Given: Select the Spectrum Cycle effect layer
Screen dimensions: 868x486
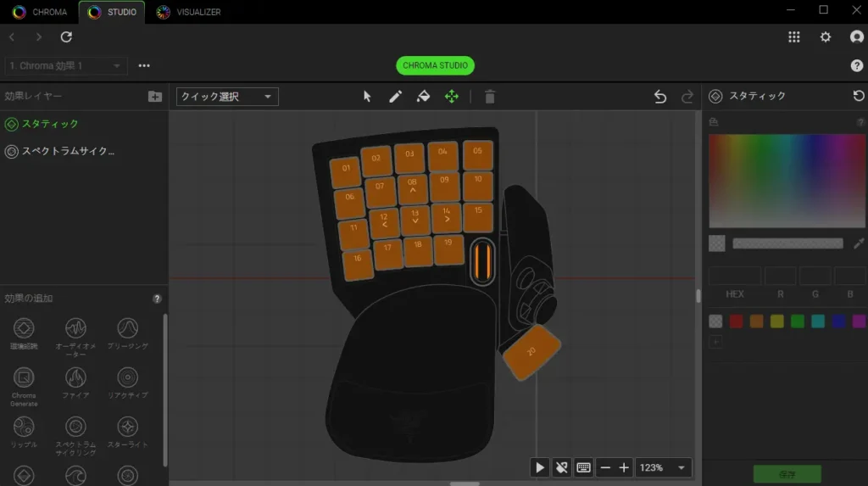Looking at the screenshot, I should coord(84,151).
